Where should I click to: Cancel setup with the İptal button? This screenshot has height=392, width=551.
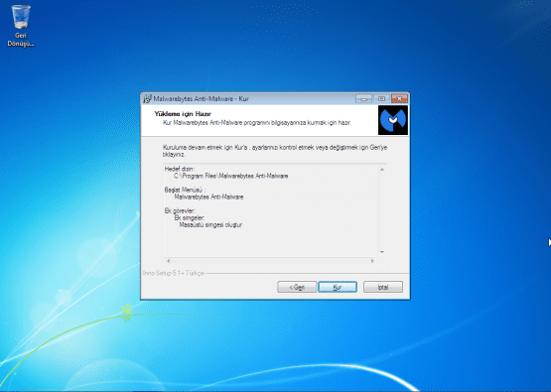click(x=383, y=287)
